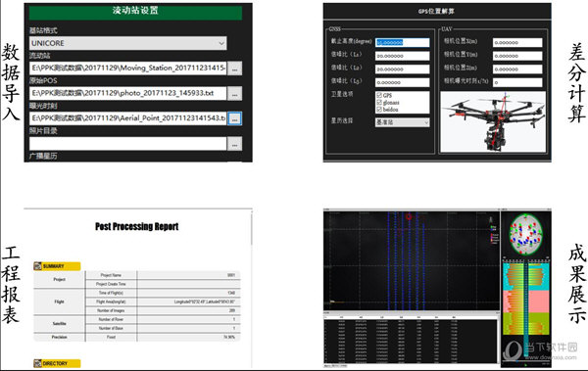Image resolution: width=588 pixels, height=371 pixels.
Task: Click the 曝光时刻 Aerial_Point path field
Action: click(x=127, y=118)
